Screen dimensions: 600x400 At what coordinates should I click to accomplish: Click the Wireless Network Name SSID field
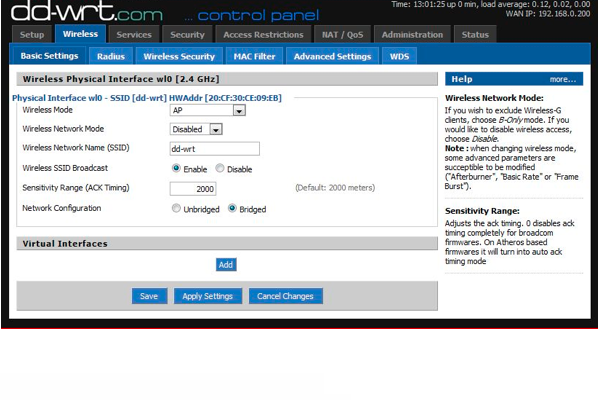[214, 148]
